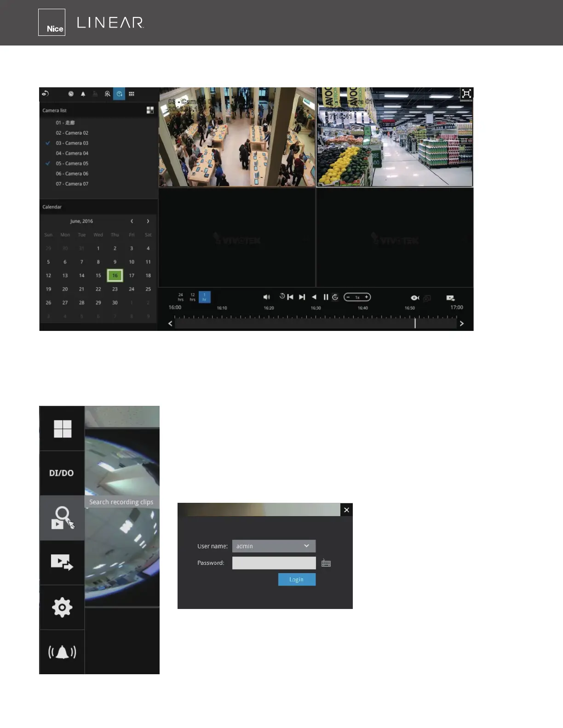
Task: Open the DI/DO panel
Action: pos(62,473)
